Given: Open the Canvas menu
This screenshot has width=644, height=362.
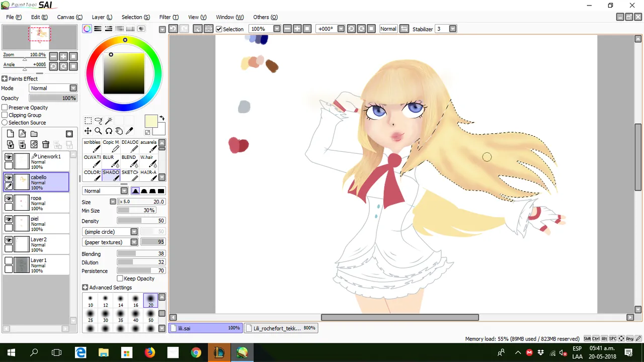Looking at the screenshot, I should [x=69, y=17].
